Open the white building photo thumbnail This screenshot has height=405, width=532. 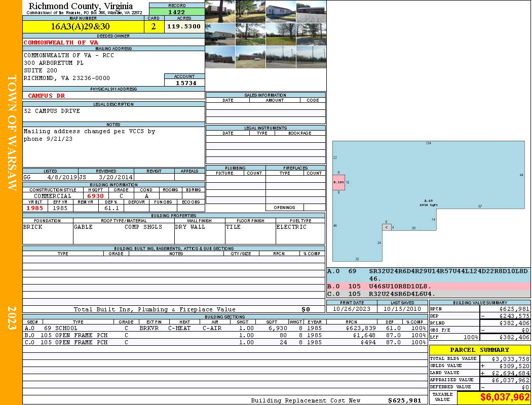[x=280, y=11]
